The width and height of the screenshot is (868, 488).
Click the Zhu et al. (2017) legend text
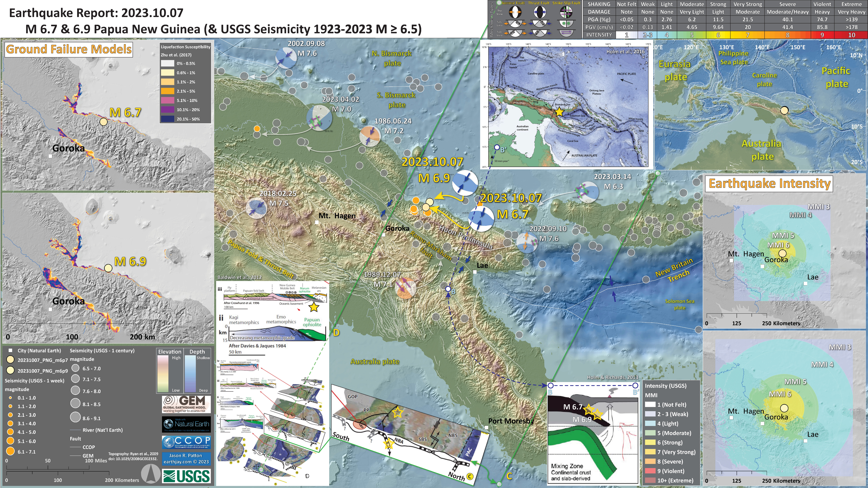coord(176,55)
